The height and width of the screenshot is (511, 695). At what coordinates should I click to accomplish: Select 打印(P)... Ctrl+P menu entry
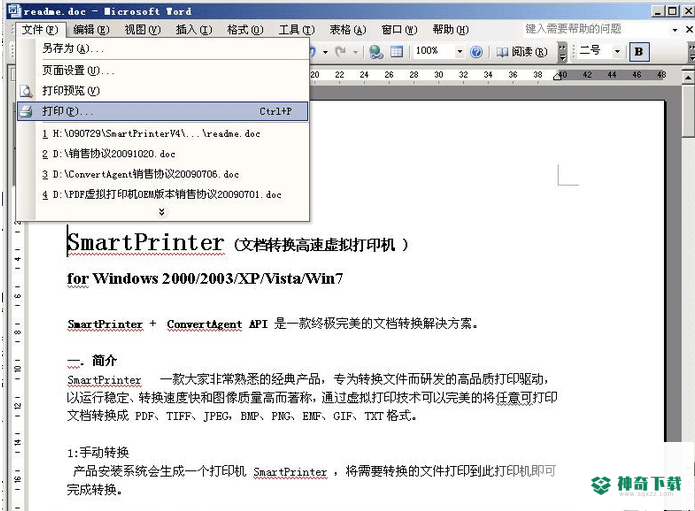162,111
